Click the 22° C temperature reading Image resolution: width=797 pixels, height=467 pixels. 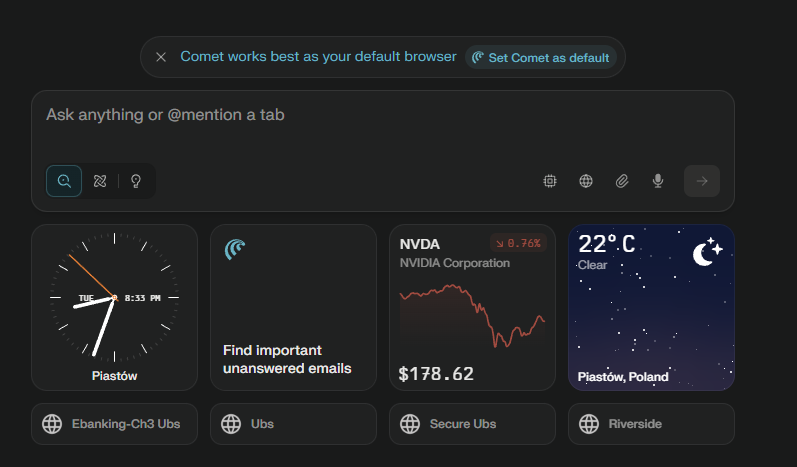[607, 244]
